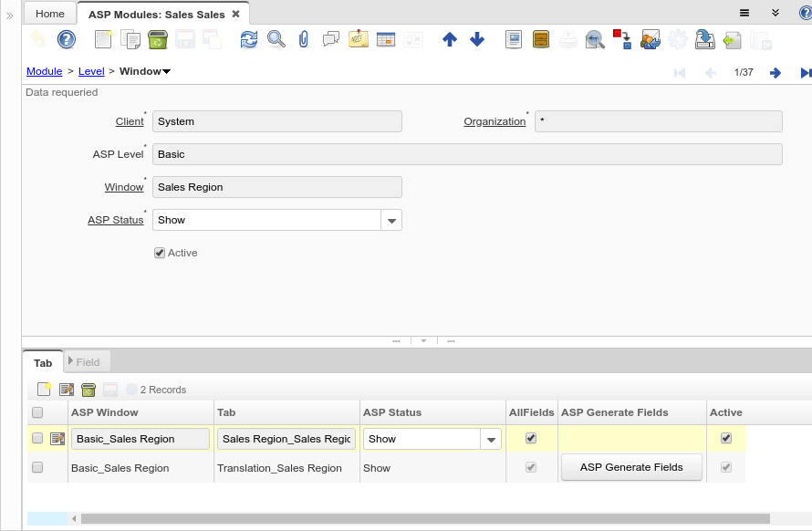The width and height of the screenshot is (812, 531).
Task: Toggle AllFields checkbox in the first grid row
Action: click(x=531, y=438)
